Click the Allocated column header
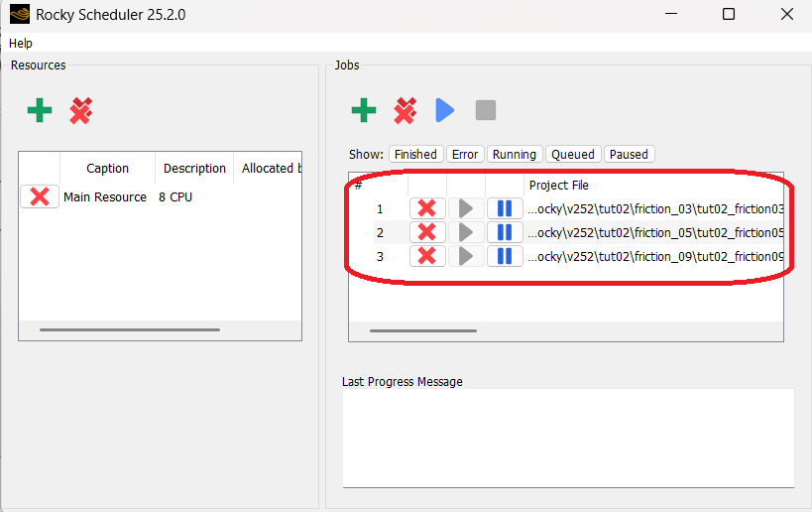The image size is (812, 512). [x=268, y=169]
